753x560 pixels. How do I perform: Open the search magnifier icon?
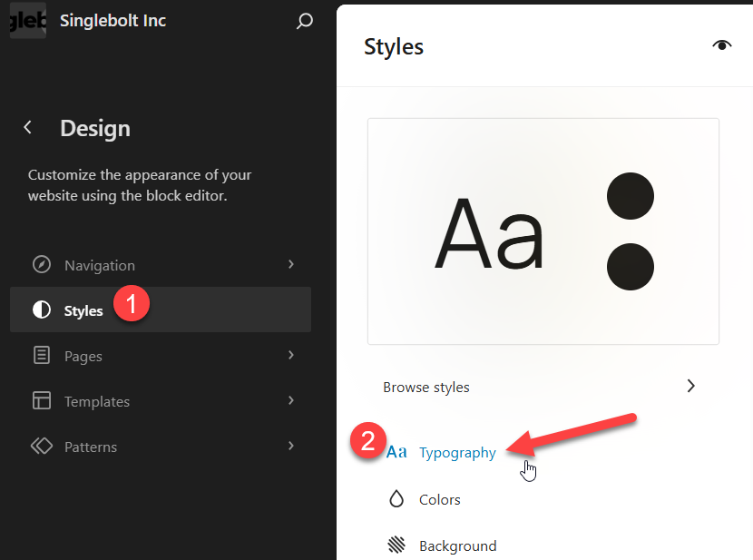click(x=305, y=21)
